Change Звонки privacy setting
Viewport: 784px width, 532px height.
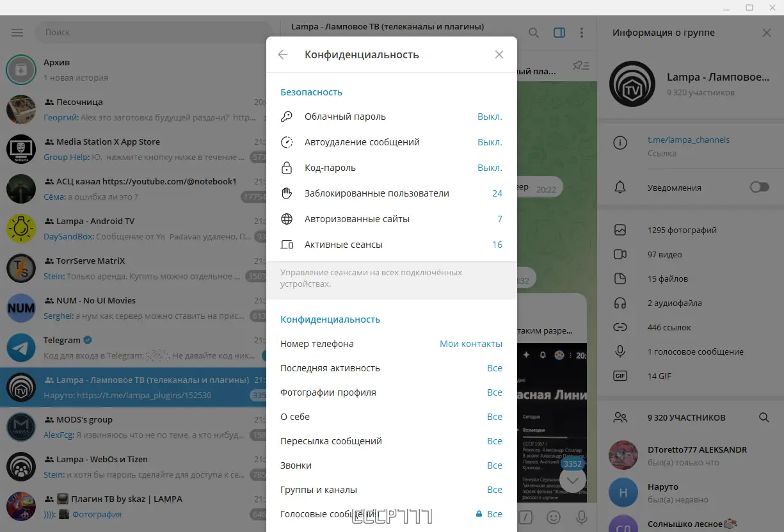coord(391,465)
